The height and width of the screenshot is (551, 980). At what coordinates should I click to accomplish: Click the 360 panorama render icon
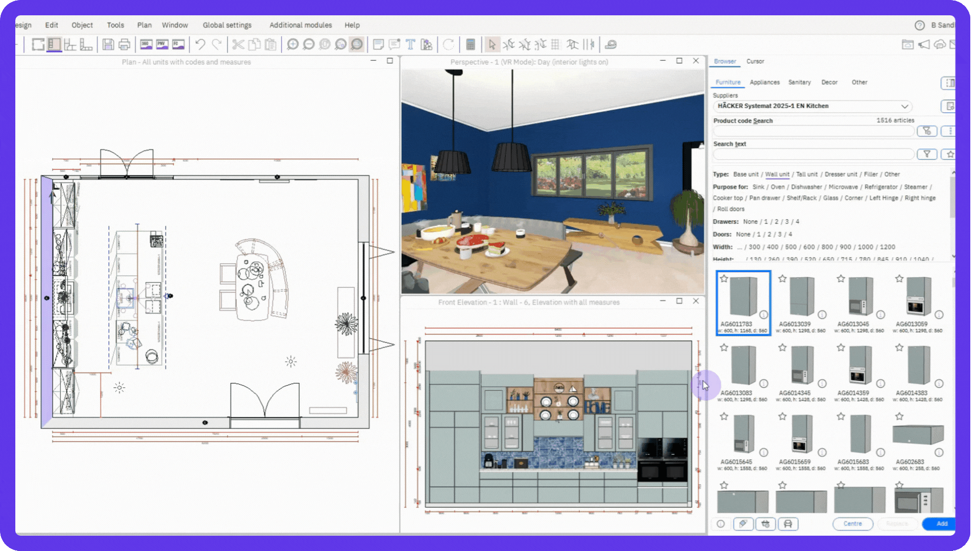[146, 45]
